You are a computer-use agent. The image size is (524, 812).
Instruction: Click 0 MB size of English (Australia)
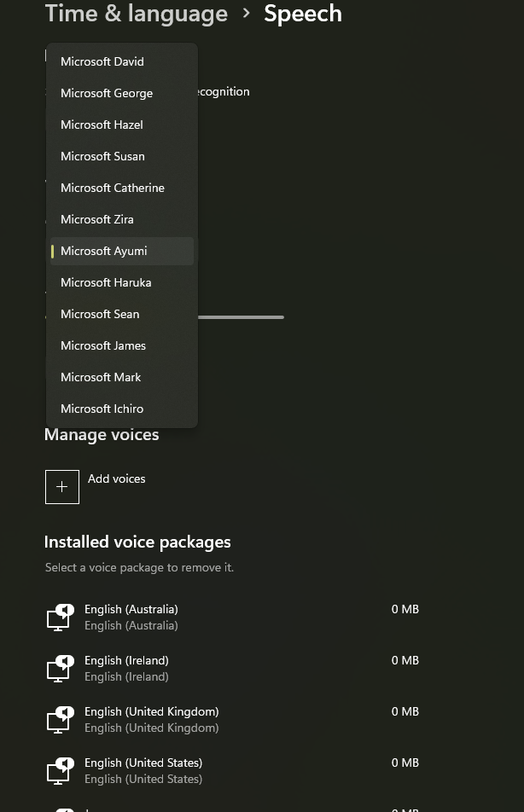pyautogui.click(x=405, y=609)
